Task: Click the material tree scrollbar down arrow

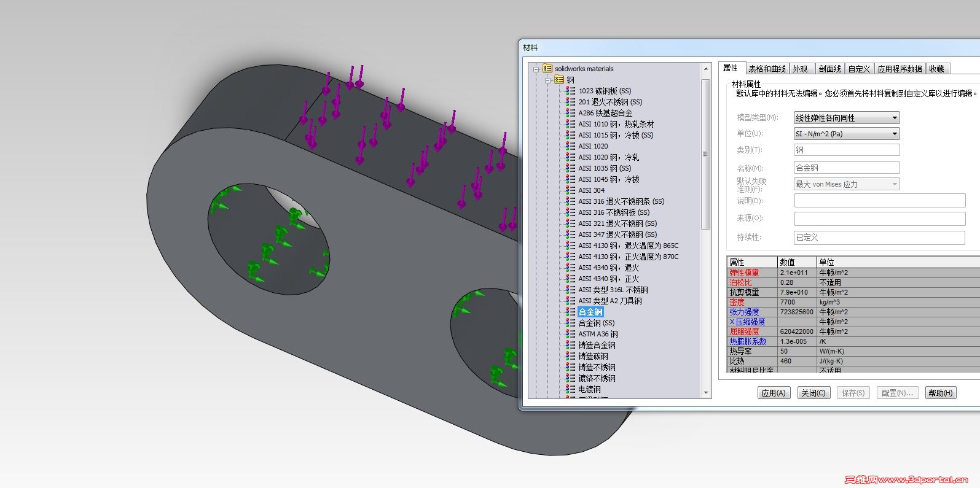Action: click(705, 392)
